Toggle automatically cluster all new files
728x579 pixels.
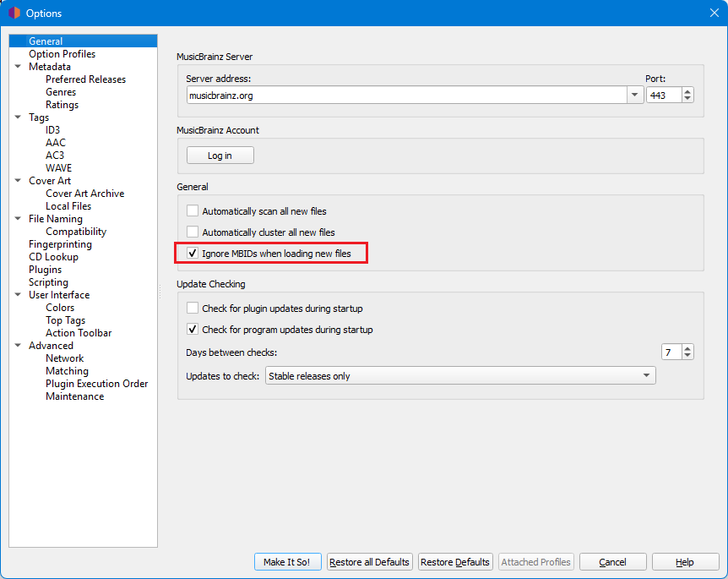coord(193,232)
